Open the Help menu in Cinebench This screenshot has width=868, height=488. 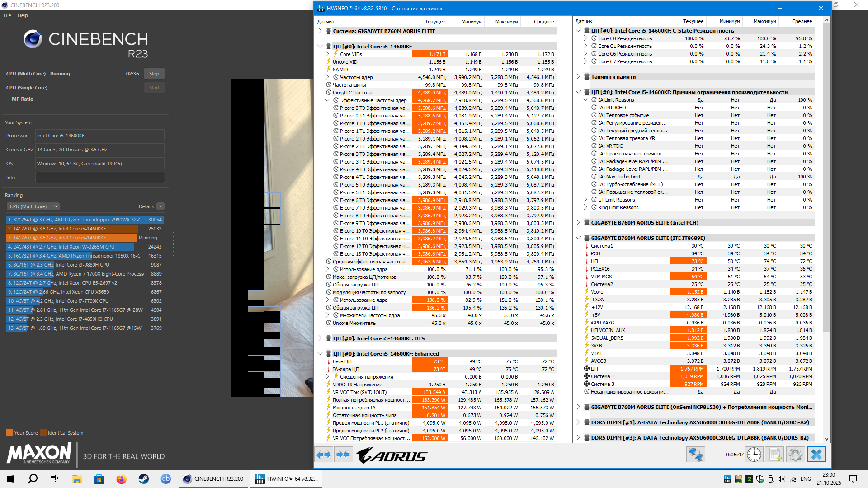pos(23,15)
